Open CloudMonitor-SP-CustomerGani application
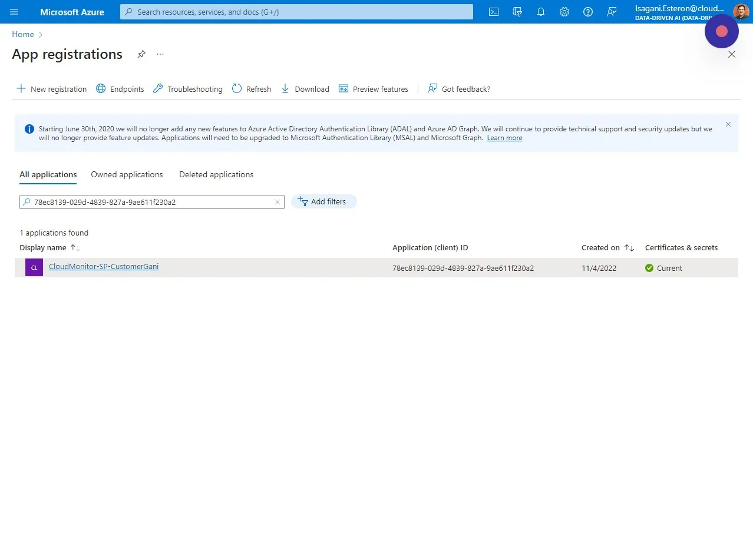Viewport: 753px width, 560px height. [x=104, y=267]
